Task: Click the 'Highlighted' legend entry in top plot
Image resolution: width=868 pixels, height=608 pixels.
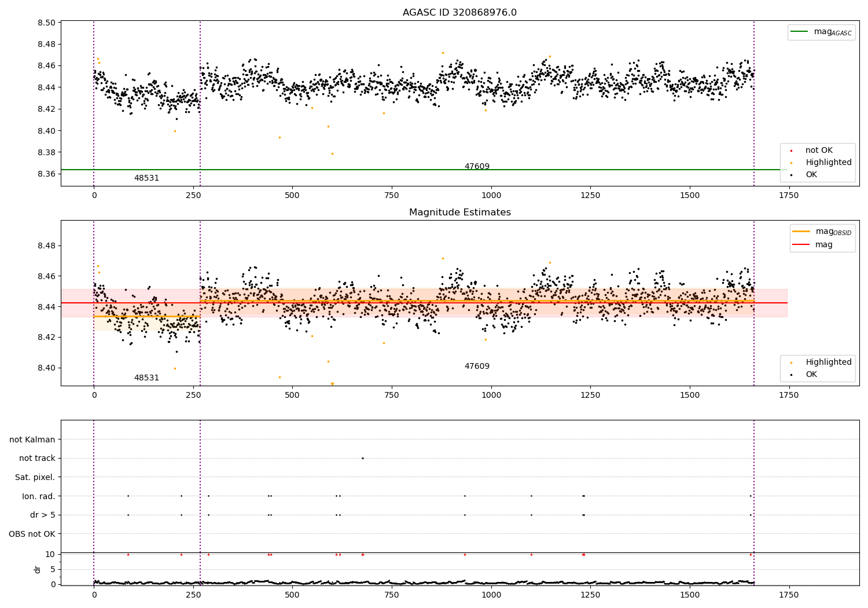Action: (828, 163)
